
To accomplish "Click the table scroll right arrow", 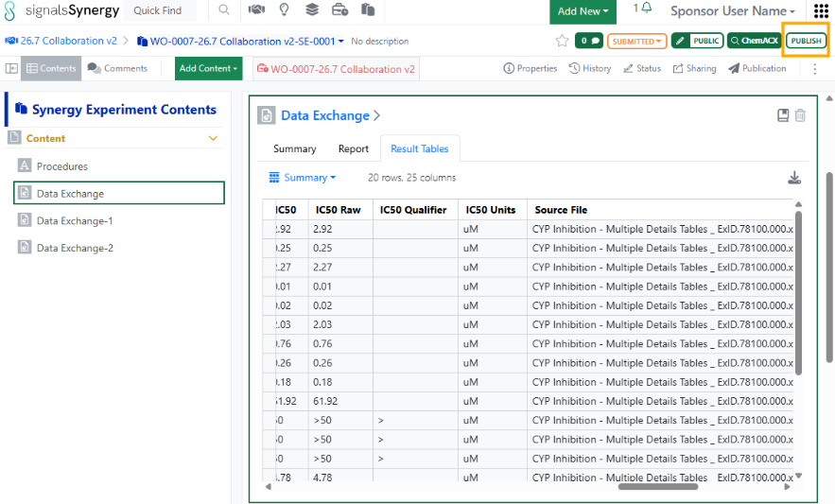I will [x=787, y=486].
